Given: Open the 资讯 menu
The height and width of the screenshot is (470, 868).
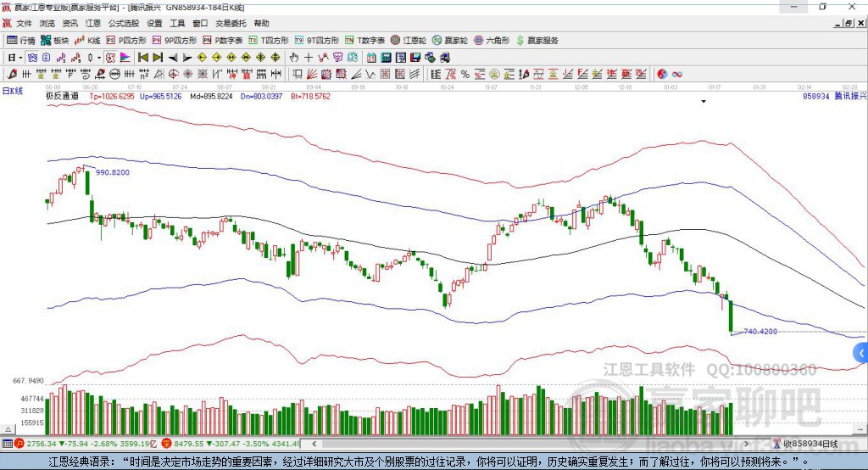Looking at the screenshot, I should 70,23.
